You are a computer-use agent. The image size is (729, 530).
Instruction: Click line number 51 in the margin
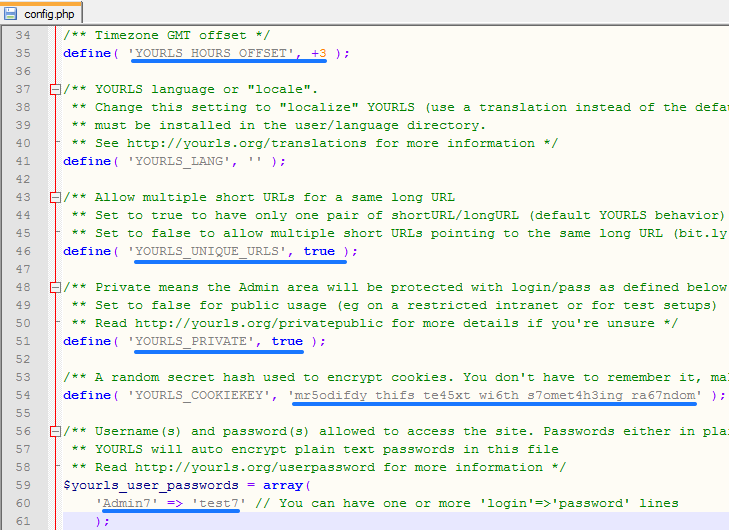(23, 341)
